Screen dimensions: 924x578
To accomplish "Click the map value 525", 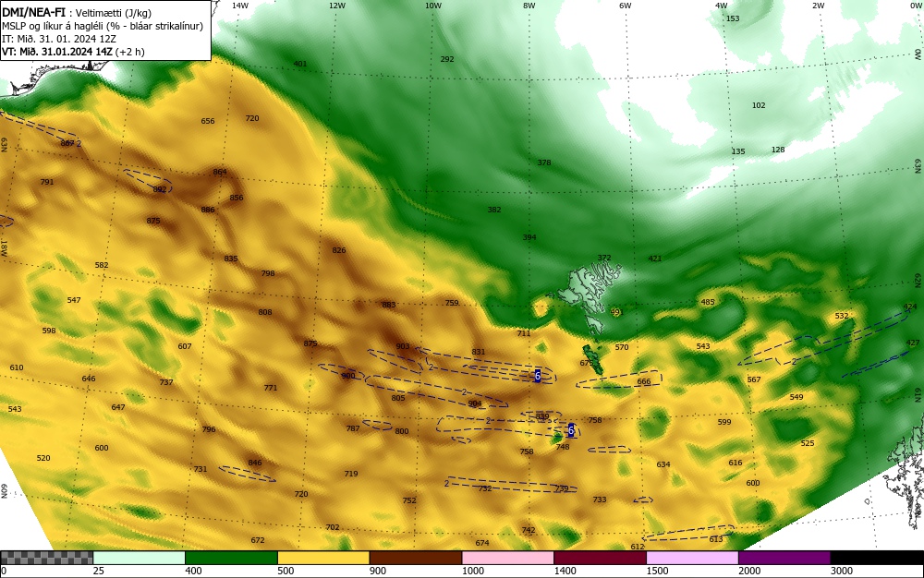I will click(808, 443).
